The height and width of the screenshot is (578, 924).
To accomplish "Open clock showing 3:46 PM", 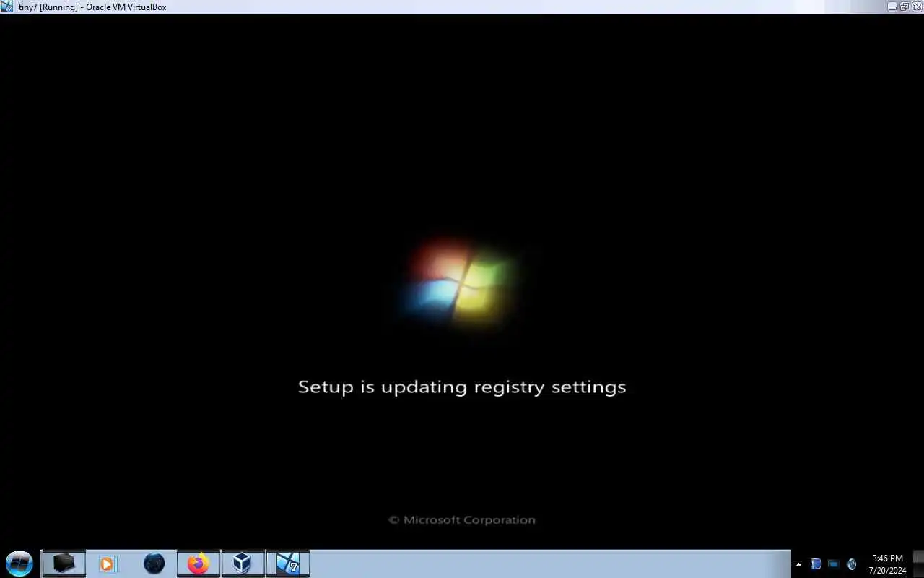I will point(887,564).
